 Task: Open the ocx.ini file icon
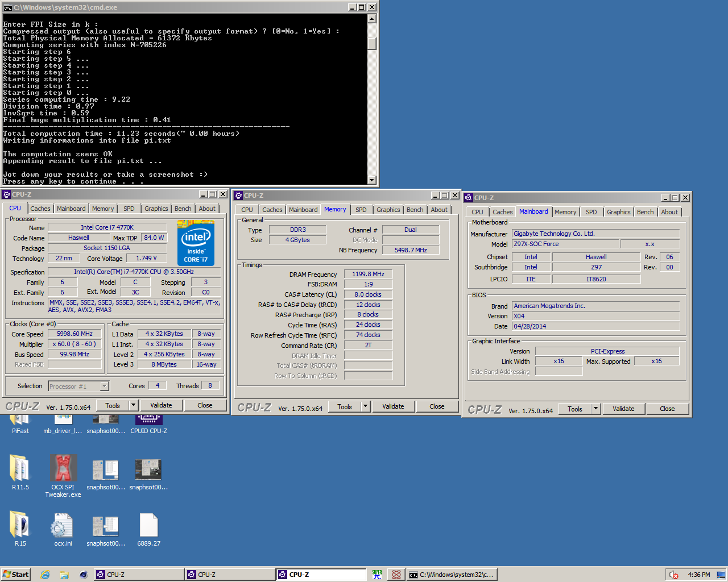[x=63, y=529]
